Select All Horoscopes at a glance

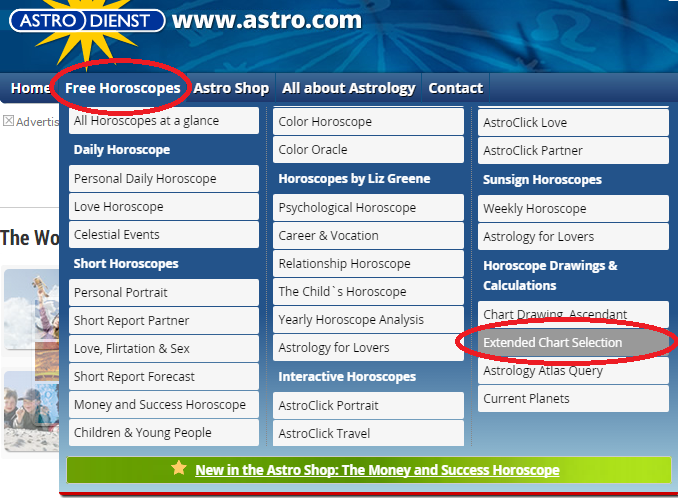click(x=164, y=121)
